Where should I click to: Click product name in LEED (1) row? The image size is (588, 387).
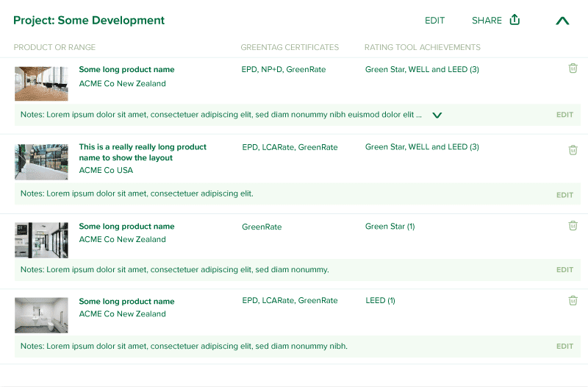(126, 302)
